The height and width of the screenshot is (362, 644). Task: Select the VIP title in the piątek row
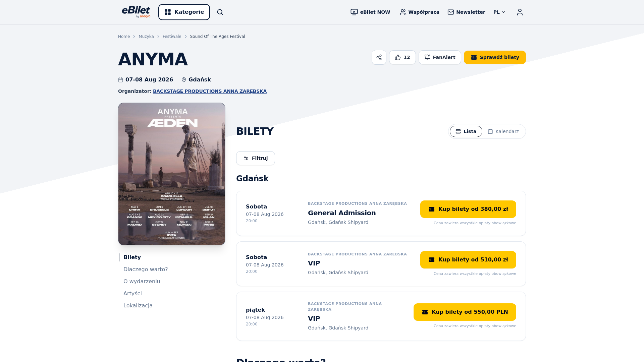coord(314,318)
